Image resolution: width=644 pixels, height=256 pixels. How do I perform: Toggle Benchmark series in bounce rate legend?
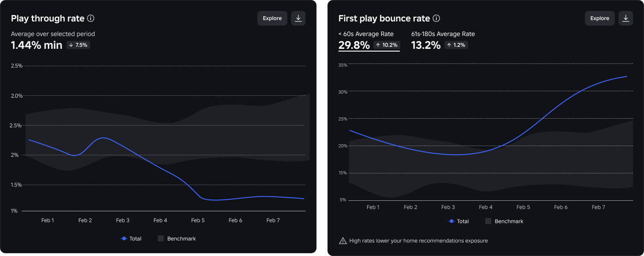504,221
